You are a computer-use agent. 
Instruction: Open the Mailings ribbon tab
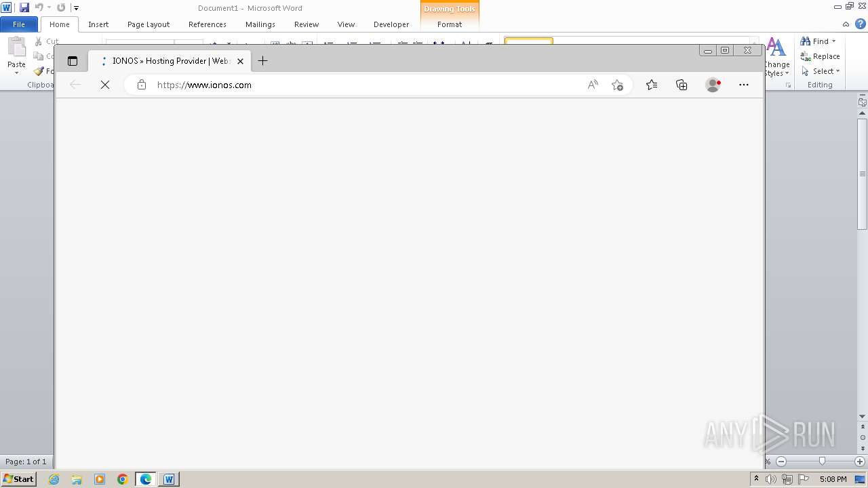(260, 24)
